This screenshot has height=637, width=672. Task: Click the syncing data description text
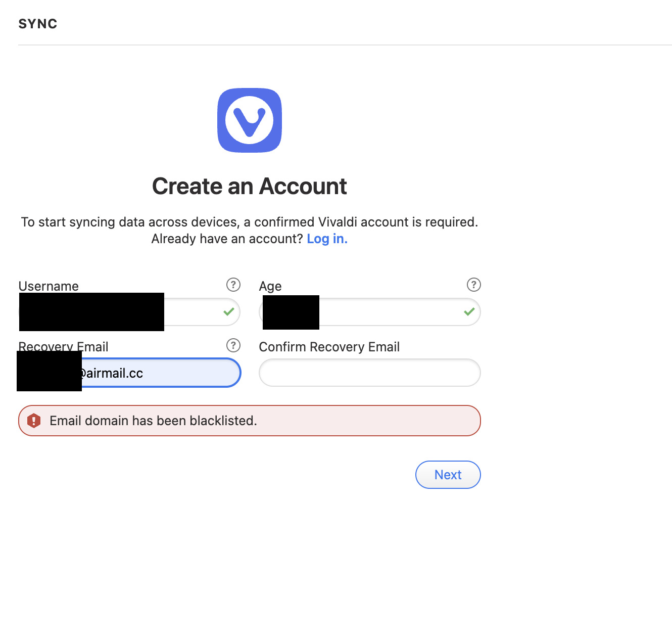[x=250, y=222]
